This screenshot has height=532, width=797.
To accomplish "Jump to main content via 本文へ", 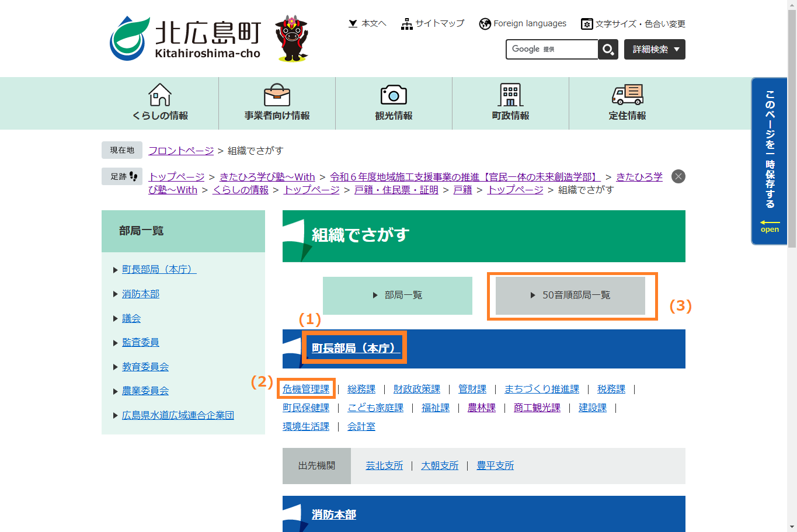I will coord(367,23).
